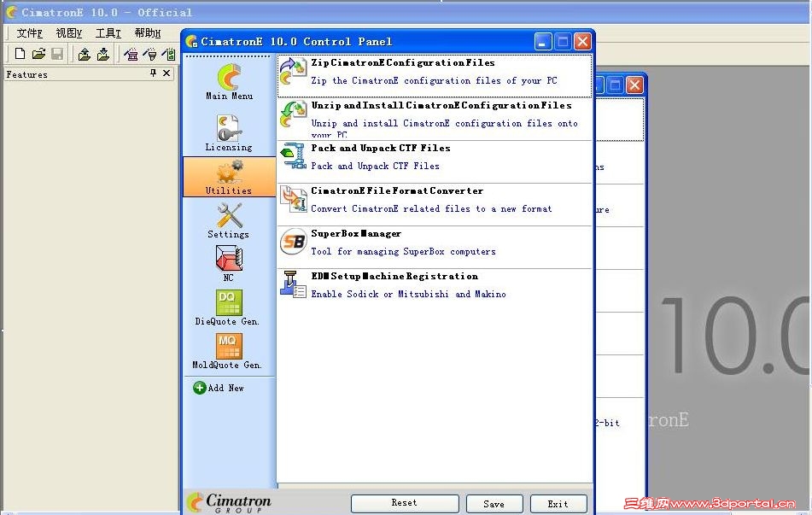Click blue 'Pack and Unpack CTF Files' description
Viewport: 812px width, 515px height.
pyautogui.click(x=375, y=166)
